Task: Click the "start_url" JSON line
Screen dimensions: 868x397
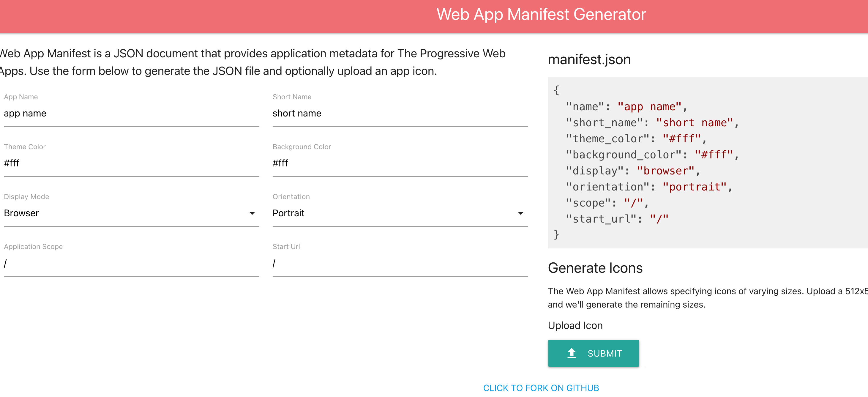Action: (x=617, y=219)
